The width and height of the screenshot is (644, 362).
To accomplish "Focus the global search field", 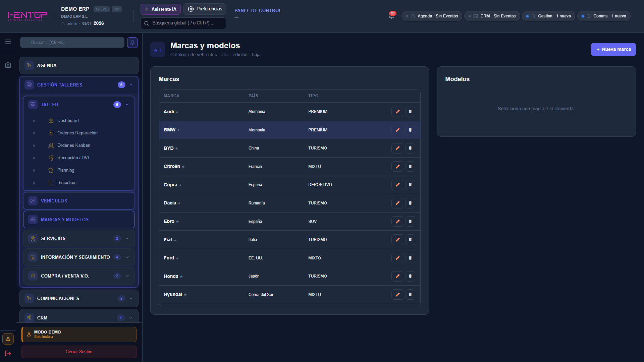I will pyautogui.click(x=183, y=23).
